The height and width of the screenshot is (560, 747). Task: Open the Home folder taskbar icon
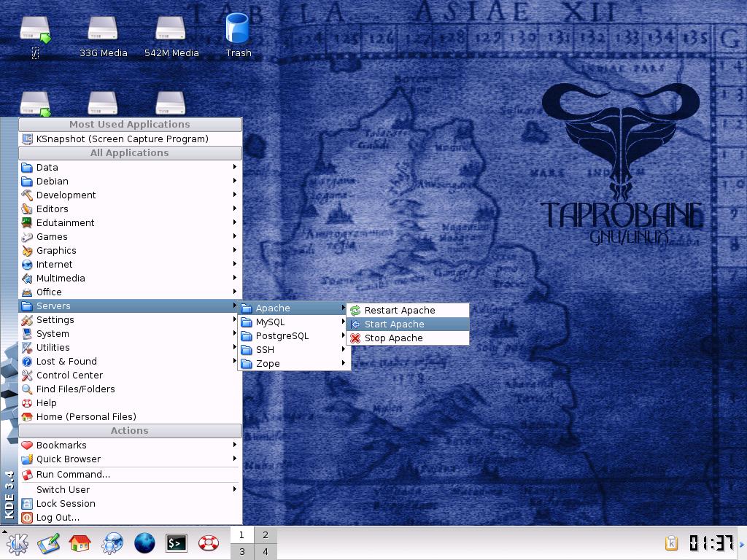pyautogui.click(x=80, y=543)
